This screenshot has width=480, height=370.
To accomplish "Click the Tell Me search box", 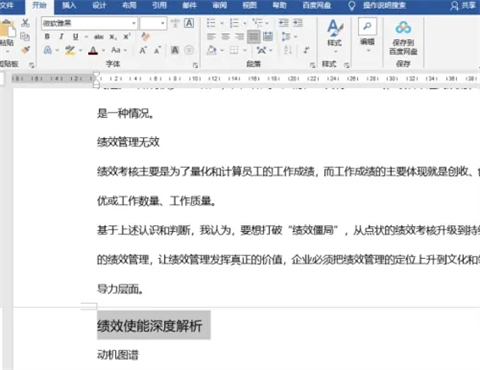I will pos(384,6).
